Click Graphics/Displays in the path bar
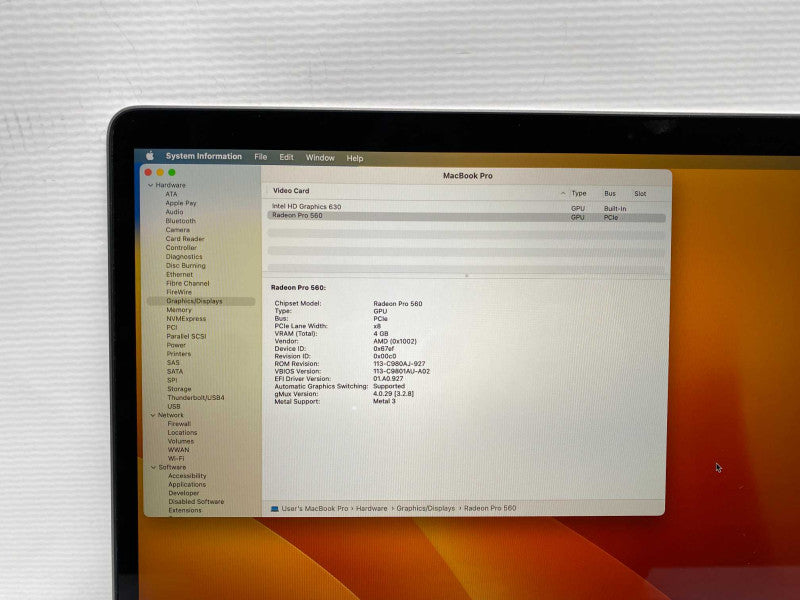800x600 pixels. tap(426, 508)
